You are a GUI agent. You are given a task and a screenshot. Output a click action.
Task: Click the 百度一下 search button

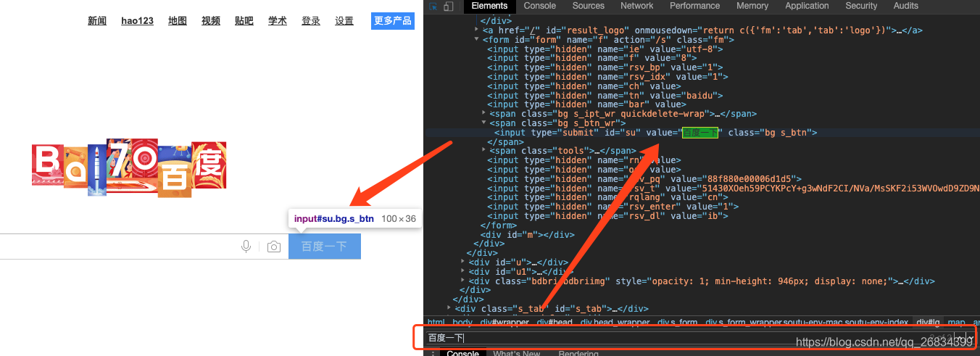click(325, 247)
